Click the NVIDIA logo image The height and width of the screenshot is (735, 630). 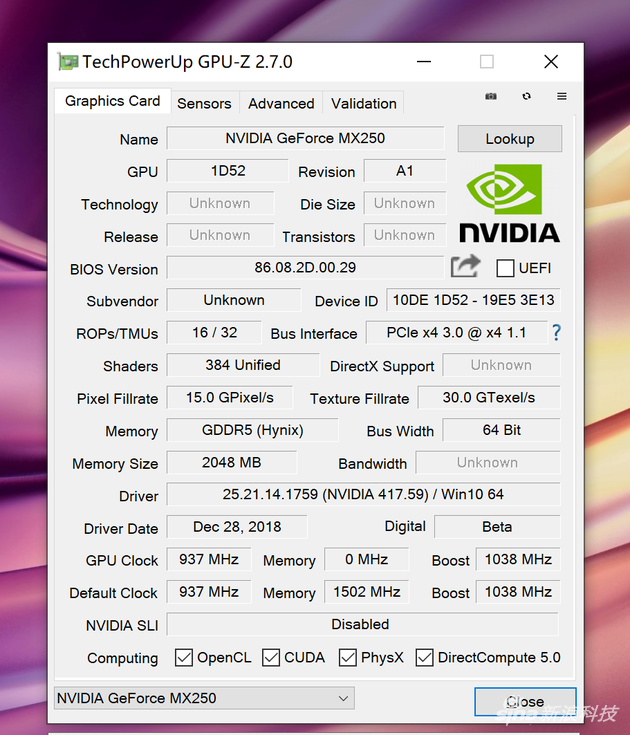point(510,203)
